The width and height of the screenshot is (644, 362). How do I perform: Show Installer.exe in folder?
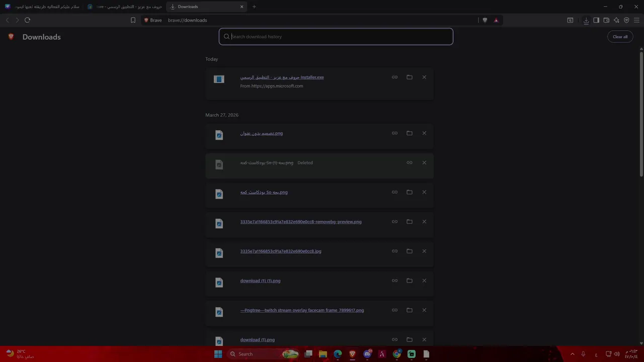pyautogui.click(x=410, y=77)
